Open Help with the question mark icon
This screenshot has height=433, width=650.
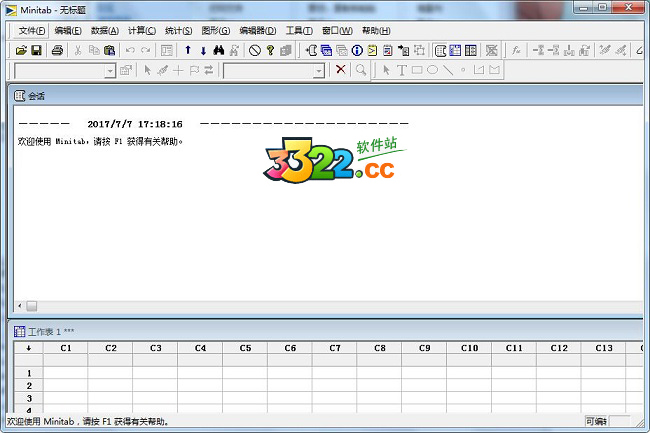pyautogui.click(x=270, y=51)
